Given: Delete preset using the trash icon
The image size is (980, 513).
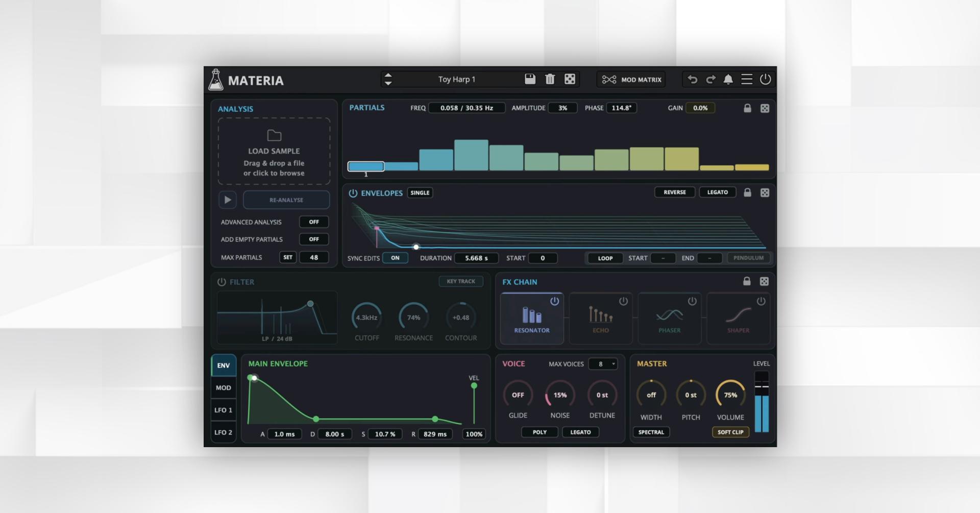Looking at the screenshot, I should click(550, 79).
